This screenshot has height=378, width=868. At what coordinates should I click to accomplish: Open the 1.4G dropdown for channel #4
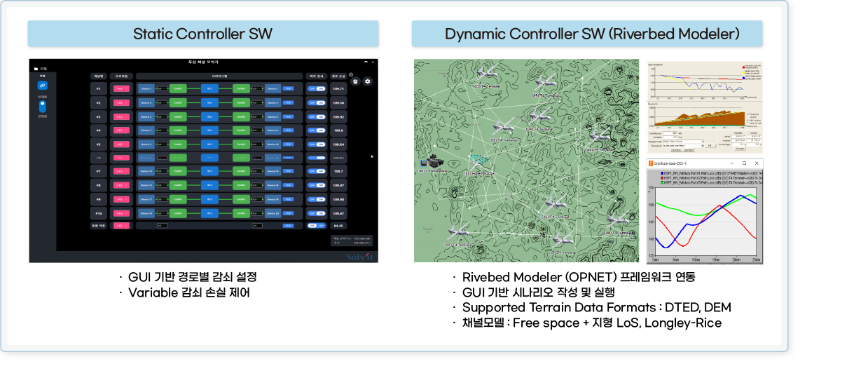[121, 130]
